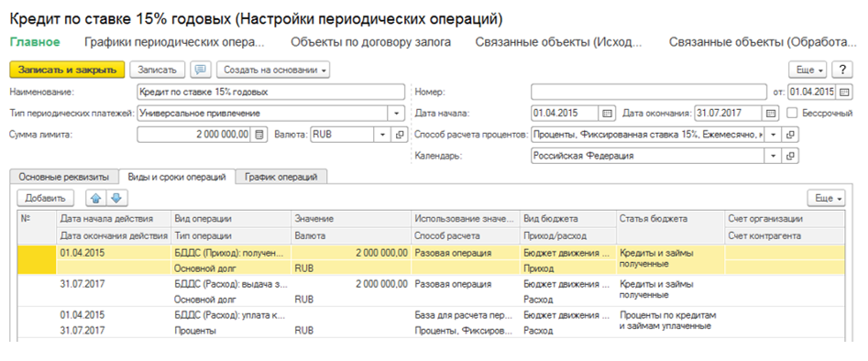Open Создать на основании dropdown
Image resolution: width=868 pixels, height=361 pixels.
[x=273, y=70]
